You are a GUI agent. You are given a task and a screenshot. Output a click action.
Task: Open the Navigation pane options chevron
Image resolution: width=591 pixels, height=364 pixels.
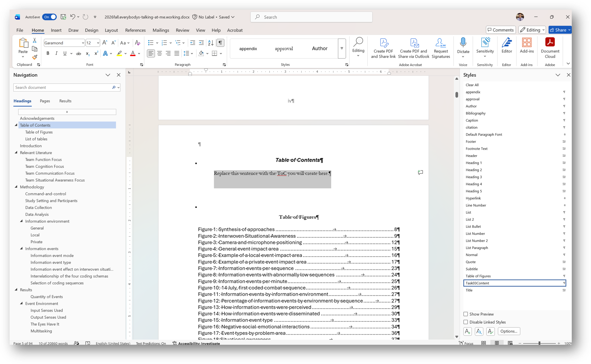(108, 75)
